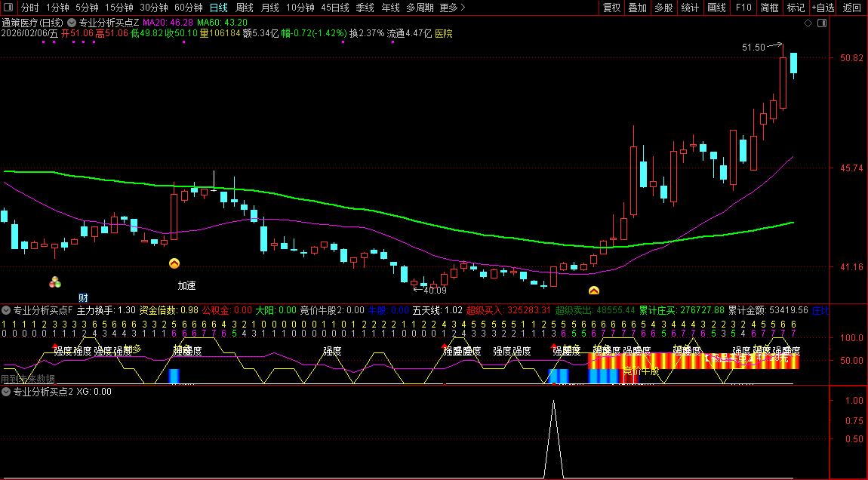This screenshot has height=480, width=868.
Task: Click the +自选 add to watchlist button
Action: click(x=823, y=8)
